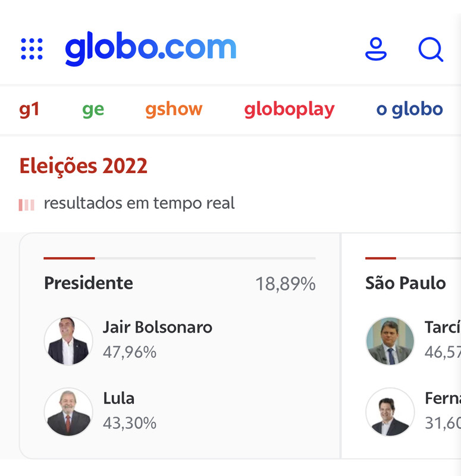Open the user account profile icon
Image resolution: width=461 pixels, height=476 pixels.
click(x=375, y=49)
